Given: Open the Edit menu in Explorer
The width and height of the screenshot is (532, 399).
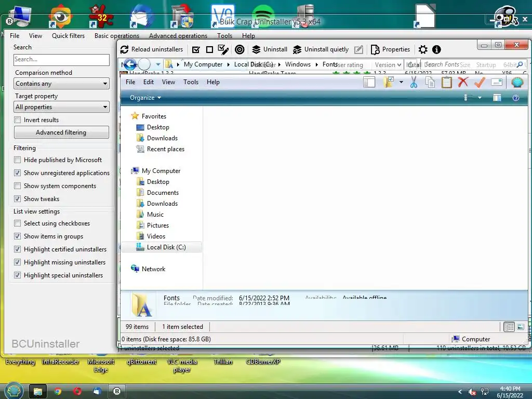Looking at the screenshot, I should coord(148,82).
